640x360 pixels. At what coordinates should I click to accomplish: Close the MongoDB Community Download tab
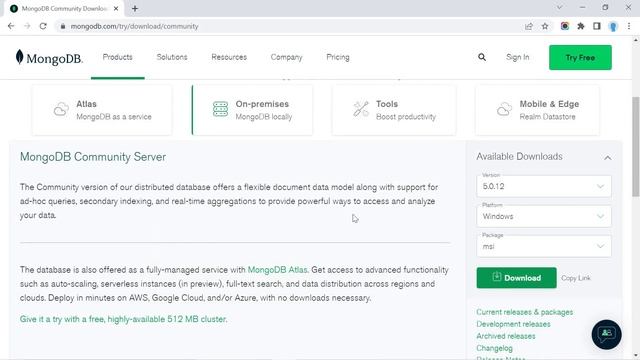116,8
